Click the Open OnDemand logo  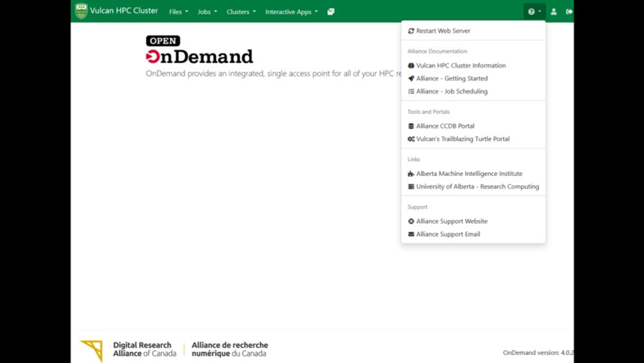pos(199,50)
